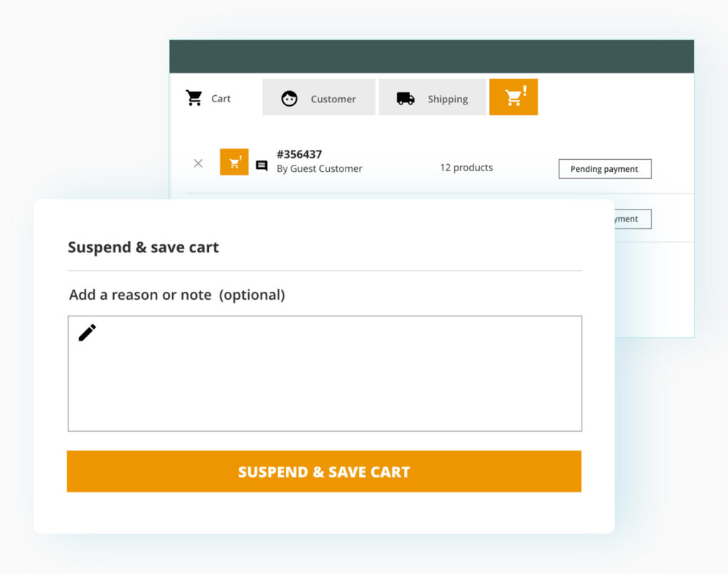
Task: Remove order #356437 with the X icon
Action: pos(198,163)
